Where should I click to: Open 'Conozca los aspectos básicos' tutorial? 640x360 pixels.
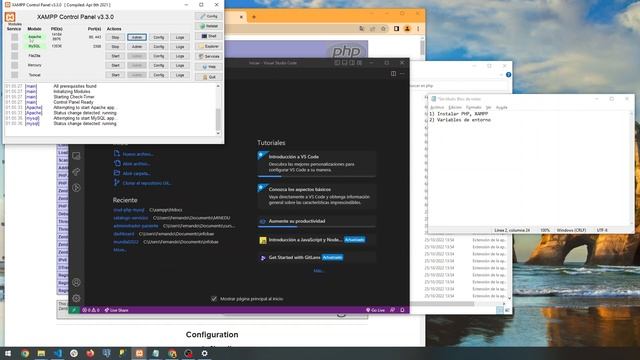(317, 196)
